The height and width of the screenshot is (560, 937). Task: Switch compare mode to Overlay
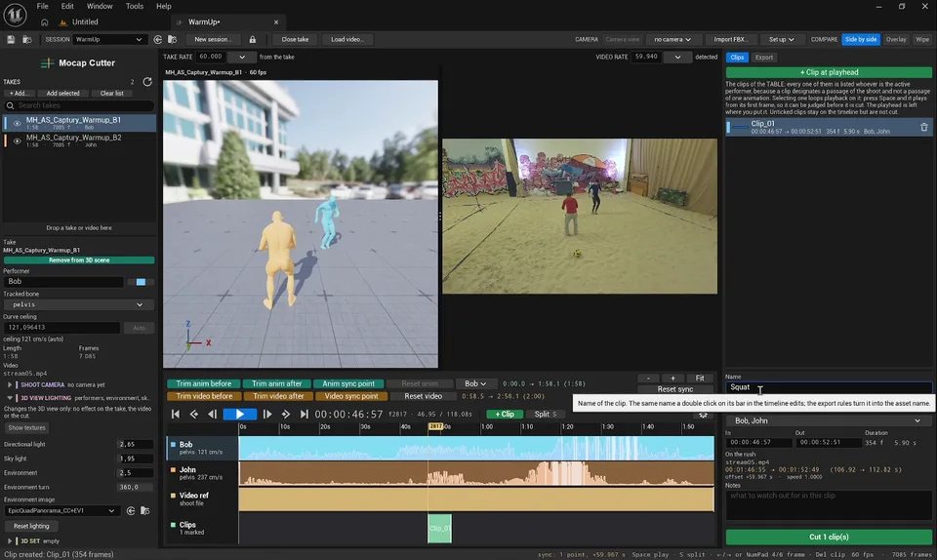[896, 39]
